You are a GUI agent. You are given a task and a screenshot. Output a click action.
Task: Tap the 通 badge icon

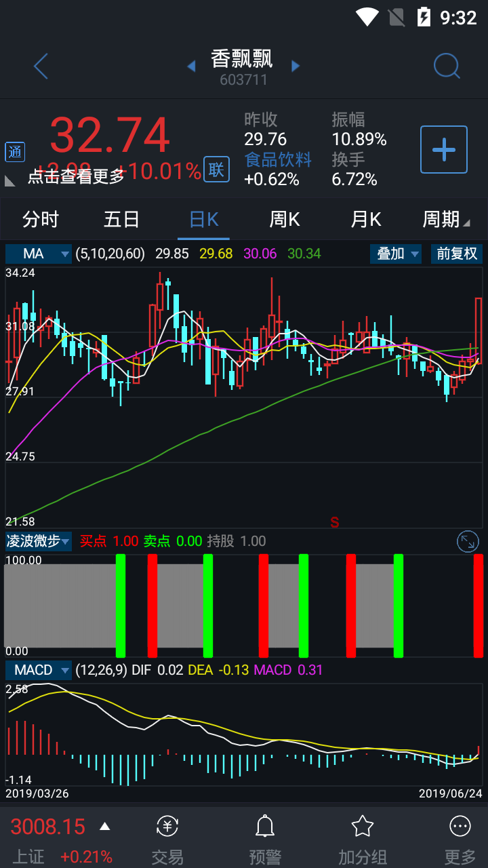tap(15, 152)
